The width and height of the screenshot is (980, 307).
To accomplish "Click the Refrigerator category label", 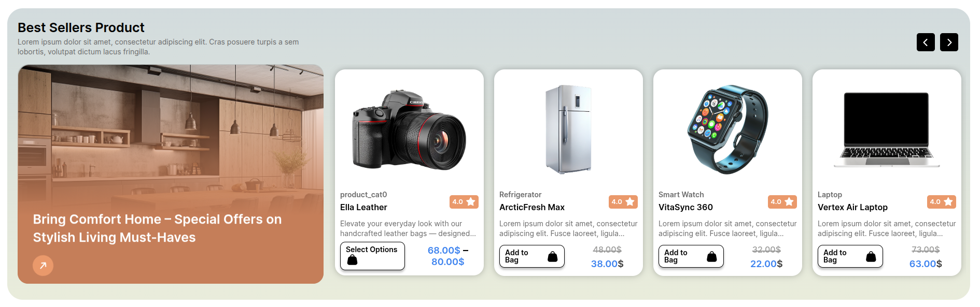I will point(520,195).
